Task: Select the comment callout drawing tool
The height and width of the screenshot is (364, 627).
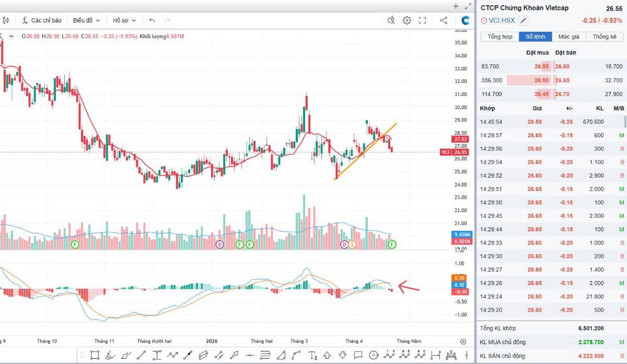Action: pos(358,356)
